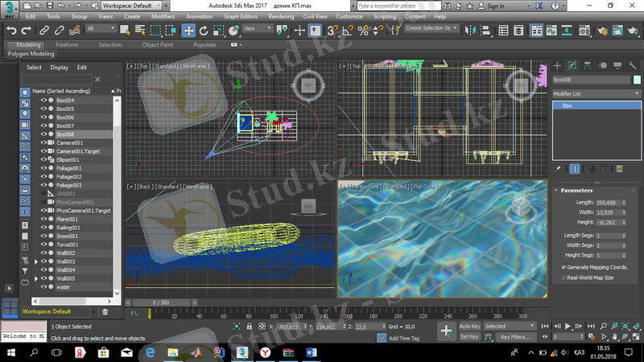The width and height of the screenshot is (644, 362).
Task: Hide Box004 using its eye icon
Action: coord(44,101)
